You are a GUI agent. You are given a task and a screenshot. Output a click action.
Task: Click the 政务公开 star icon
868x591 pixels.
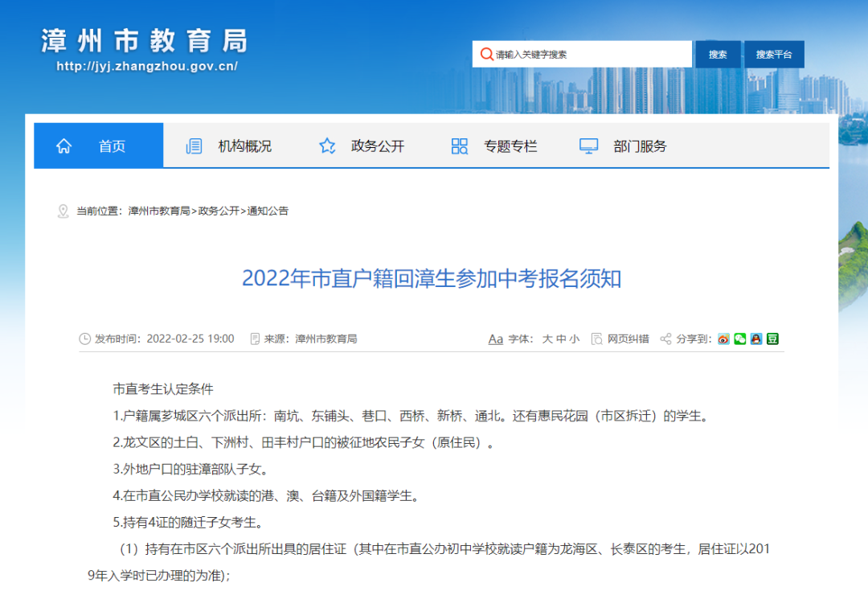(x=327, y=146)
